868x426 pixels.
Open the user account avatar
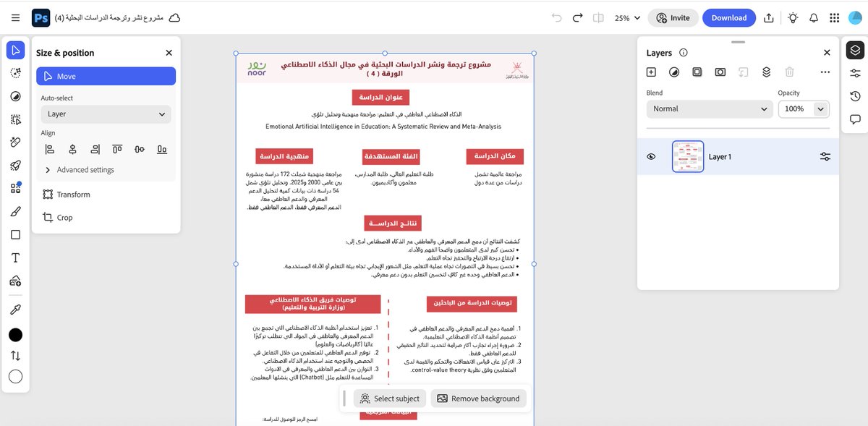click(855, 17)
